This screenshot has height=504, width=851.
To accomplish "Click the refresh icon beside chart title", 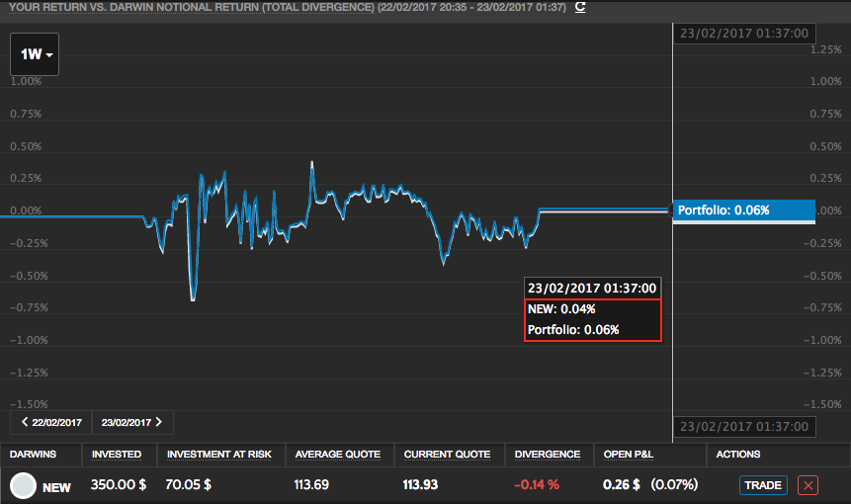I will (580, 7).
